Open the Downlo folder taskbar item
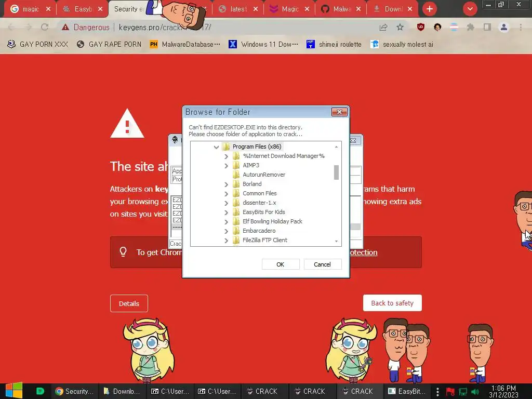This screenshot has height=399, width=532. 122,391
